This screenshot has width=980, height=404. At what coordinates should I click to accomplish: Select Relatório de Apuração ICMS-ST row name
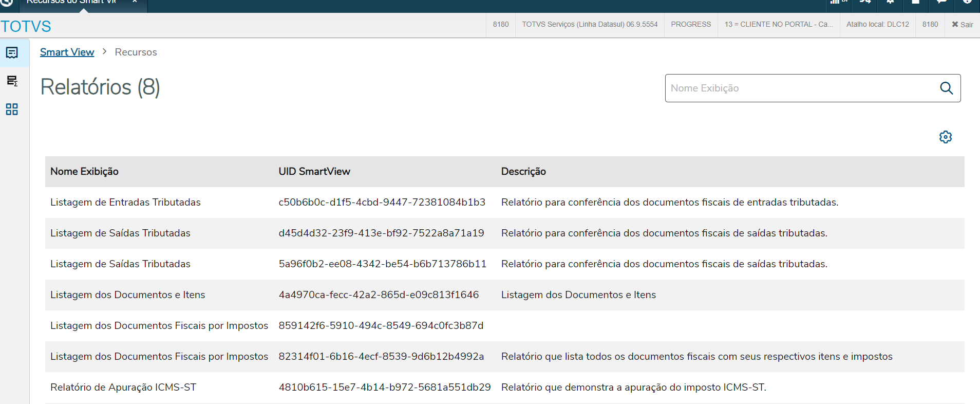123,387
